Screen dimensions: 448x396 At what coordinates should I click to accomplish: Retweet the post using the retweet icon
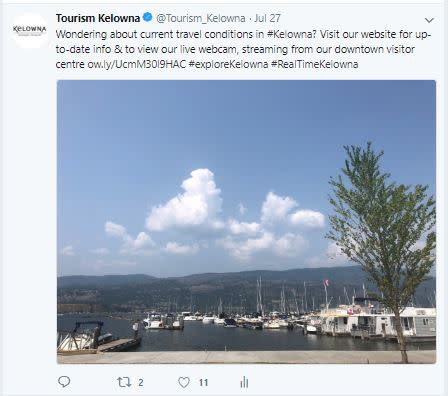pos(124,382)
